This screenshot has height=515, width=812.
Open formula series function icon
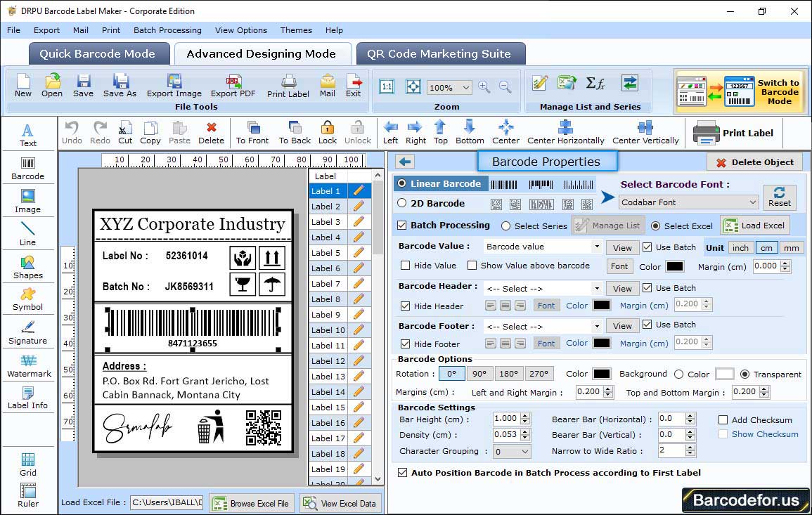point(595,83)
